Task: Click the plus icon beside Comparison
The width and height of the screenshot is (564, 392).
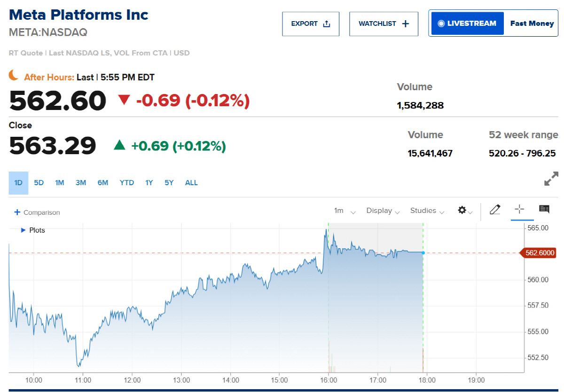Action: [x=17, y=212]
